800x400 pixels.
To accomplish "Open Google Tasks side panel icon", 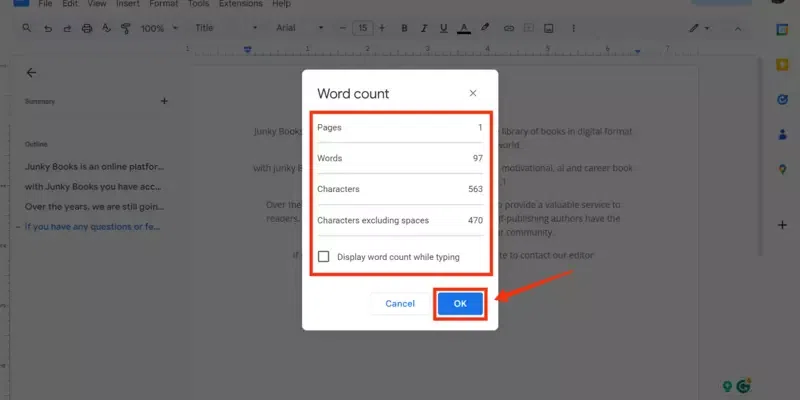I will click(782, 99).
